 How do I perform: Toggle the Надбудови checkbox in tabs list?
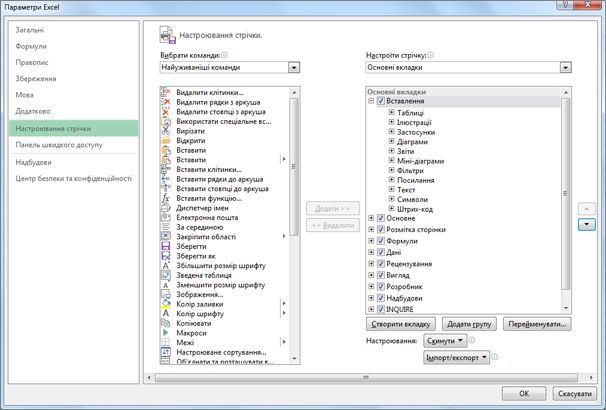[x=381, y=298]
